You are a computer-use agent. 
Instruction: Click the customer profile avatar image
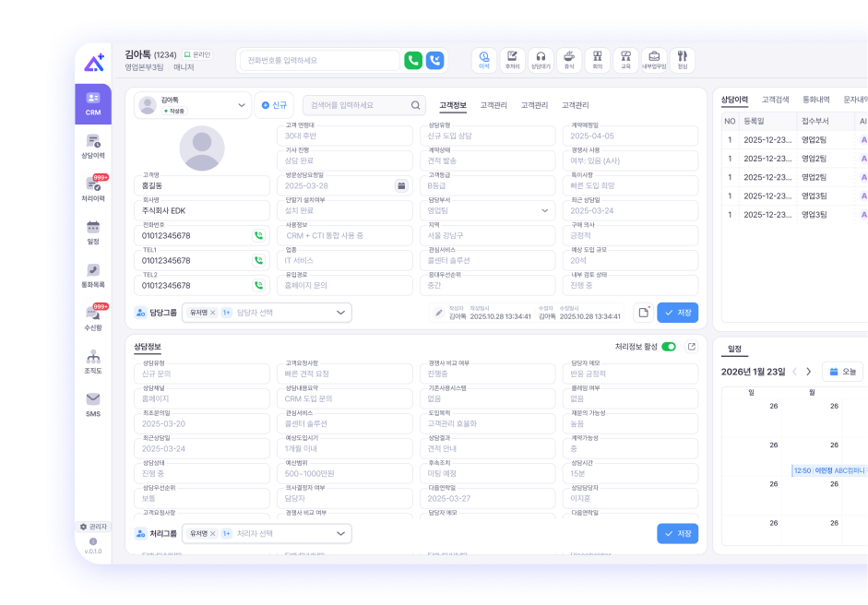[x=202, y=148]
